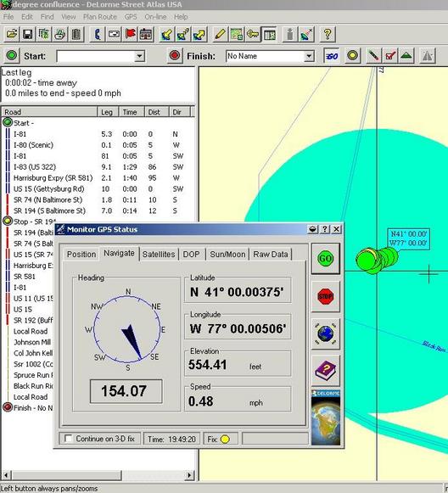
Task: Open the Start location dropdown
Action: point(139,57)
